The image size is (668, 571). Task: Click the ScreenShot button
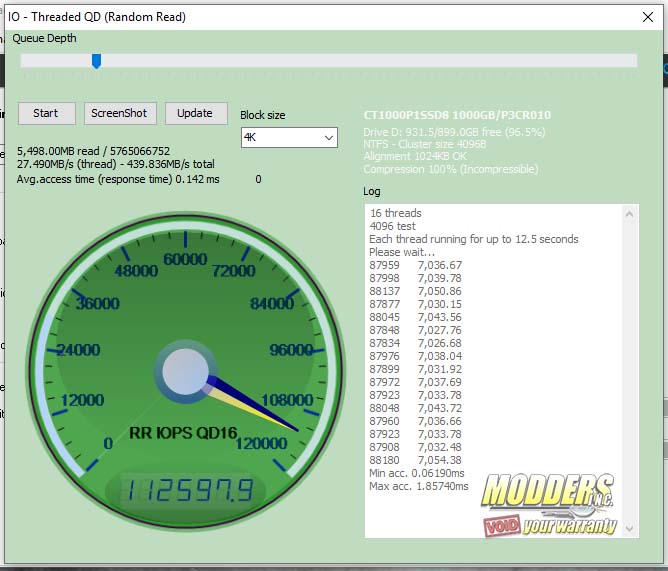pyautogui.click(x=120, y=113)
